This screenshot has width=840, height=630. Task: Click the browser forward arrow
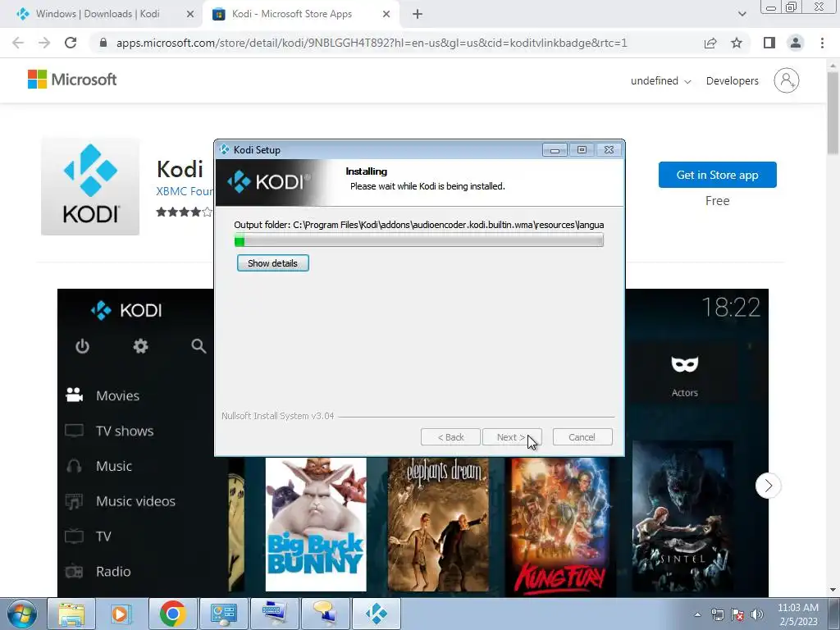(44, 43)
